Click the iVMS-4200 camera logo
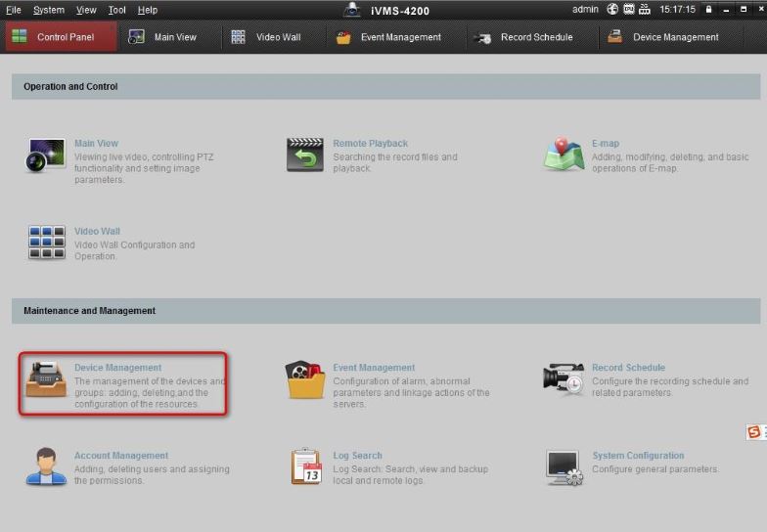 [x=352, y=10]
